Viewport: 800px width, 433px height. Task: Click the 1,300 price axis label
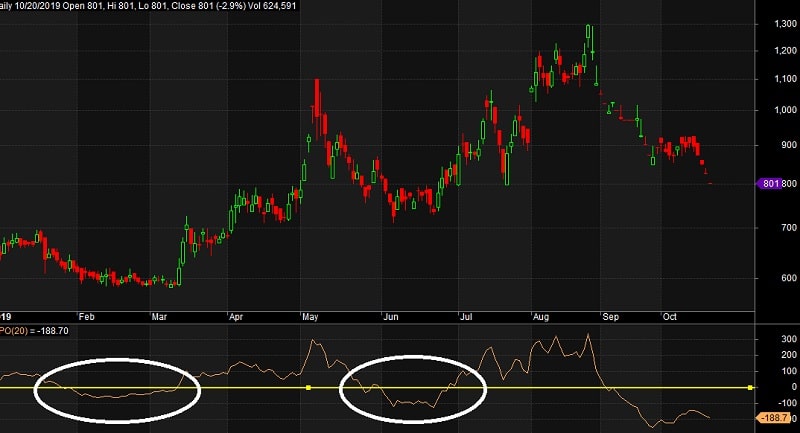[x=786, y=24]
